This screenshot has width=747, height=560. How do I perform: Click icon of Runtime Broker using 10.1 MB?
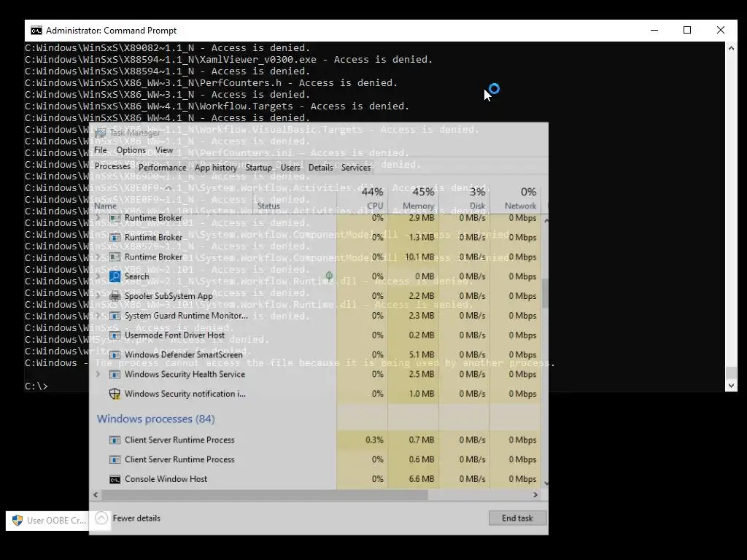115,257
